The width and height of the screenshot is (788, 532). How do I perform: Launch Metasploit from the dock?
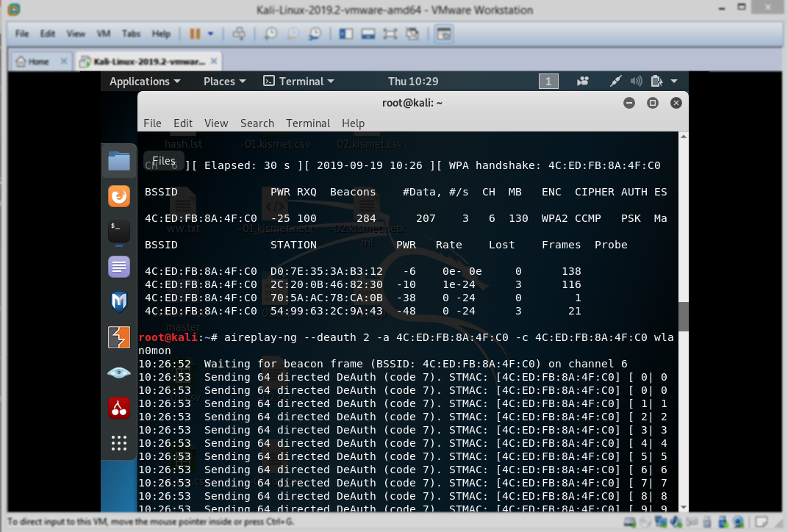119,302
